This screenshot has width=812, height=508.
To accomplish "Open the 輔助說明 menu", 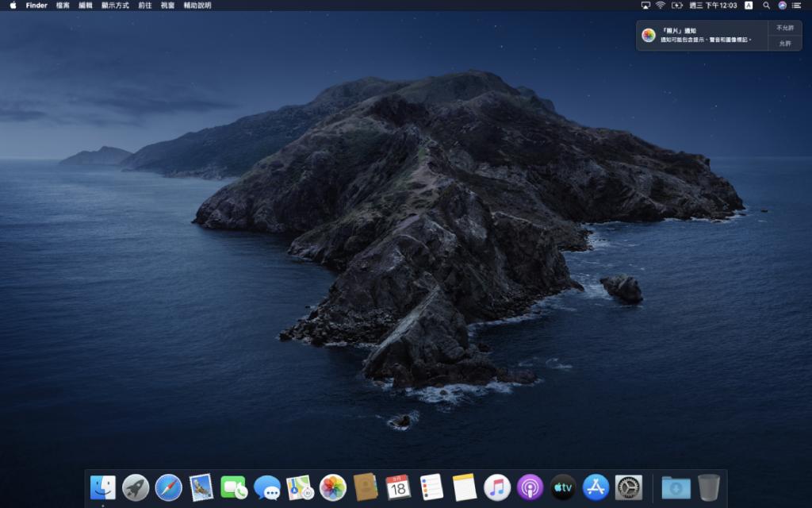I will tap(197, 6).
